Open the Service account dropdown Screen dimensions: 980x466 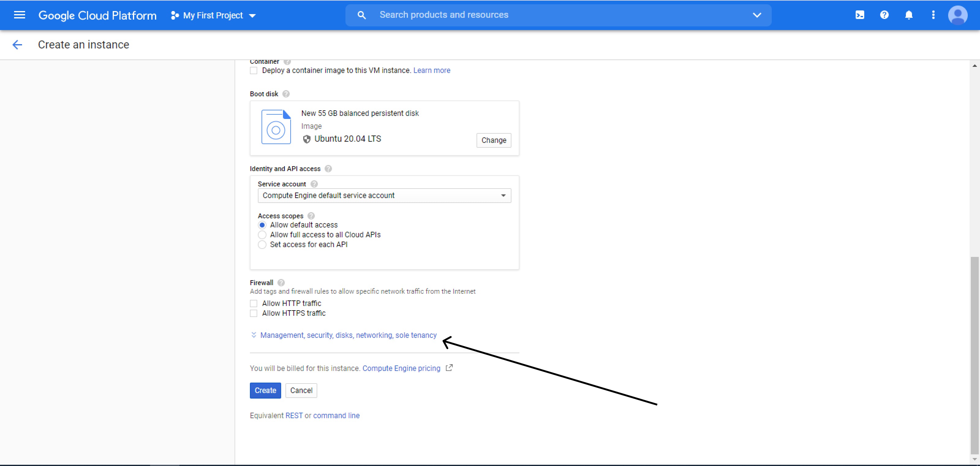point(384,196)
